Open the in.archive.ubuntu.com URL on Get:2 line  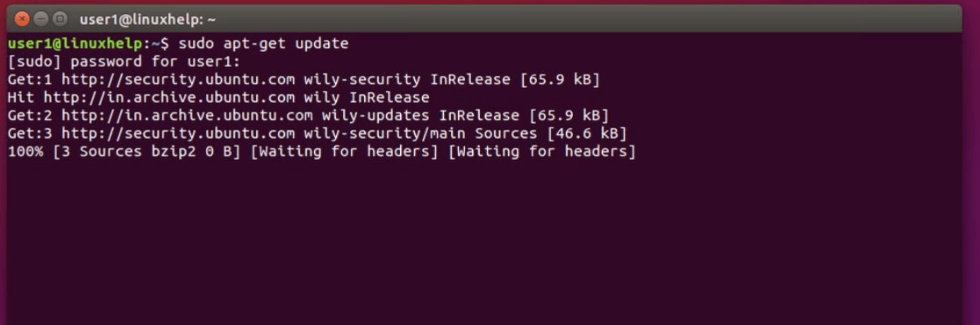(187, 116)
